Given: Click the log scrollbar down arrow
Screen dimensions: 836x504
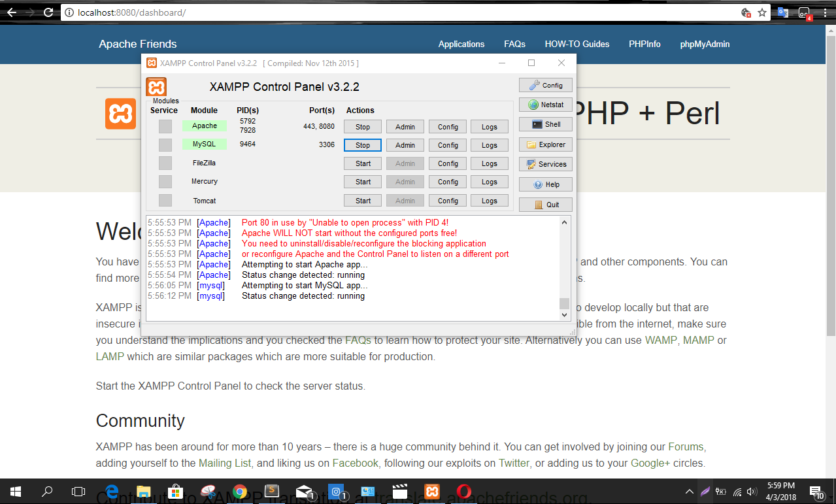Looking at the screenshot, I should (565, 315).
